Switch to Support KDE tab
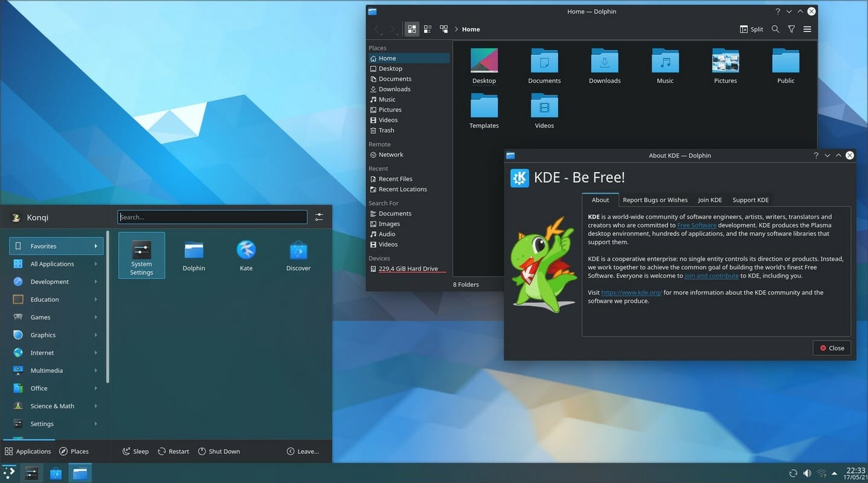The height and width of the screenshot is (483, 868). (x=750, y=200)
